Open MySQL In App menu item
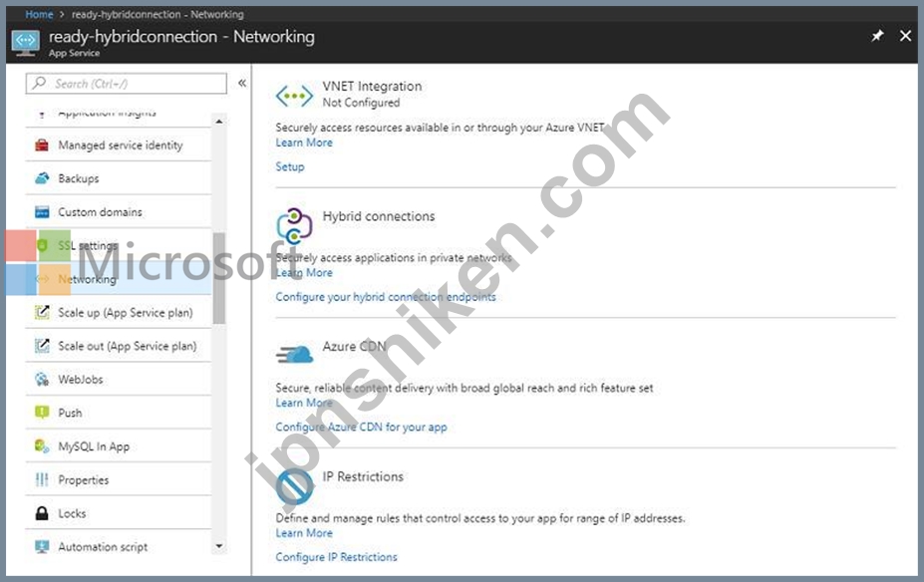This screenshot has height=582, width=924. point(119,445)
